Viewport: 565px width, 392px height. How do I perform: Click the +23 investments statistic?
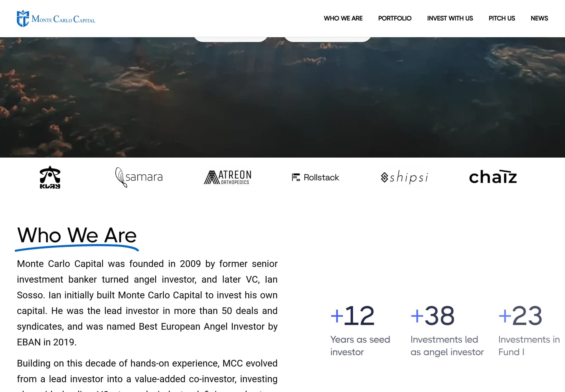(520, 316)
